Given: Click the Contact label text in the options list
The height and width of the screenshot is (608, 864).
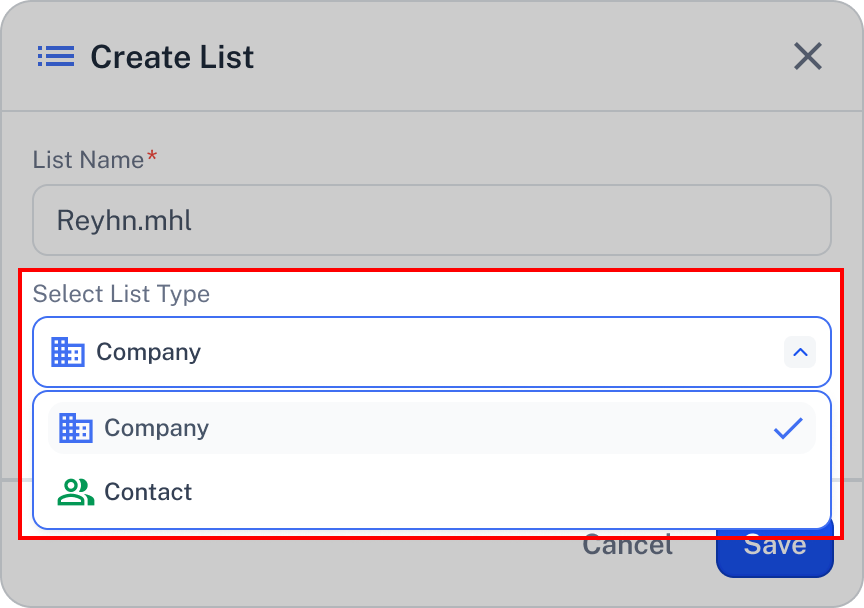Looking at the screenshot, I should click(x=148, y=492).
